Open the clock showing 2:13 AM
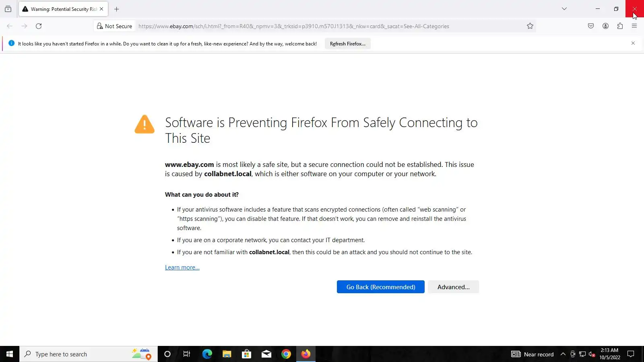 click(x=609, y=354)
